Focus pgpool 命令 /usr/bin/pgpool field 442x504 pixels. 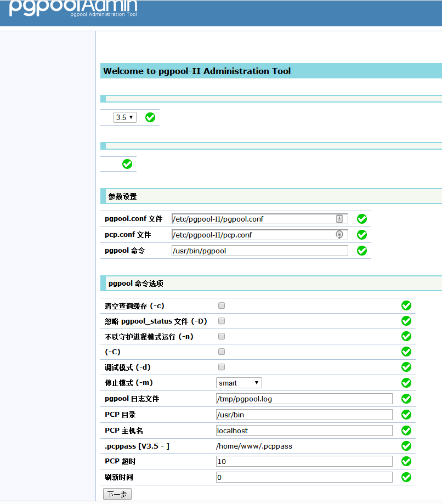click(260, 251)
